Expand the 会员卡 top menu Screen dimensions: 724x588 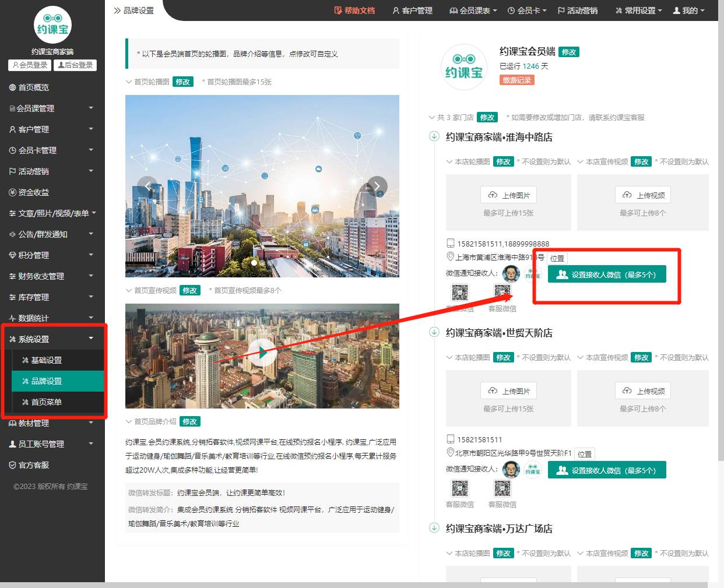point(527,10)
